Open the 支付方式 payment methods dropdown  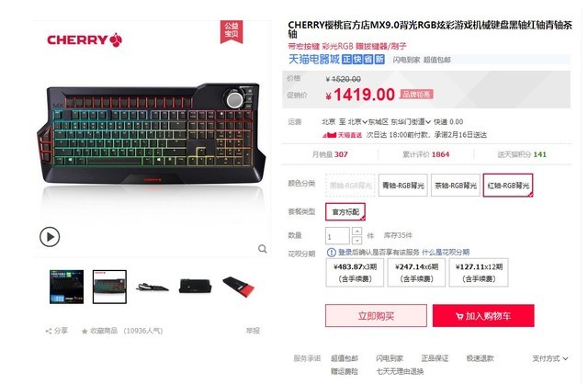[x=550, y=358]
